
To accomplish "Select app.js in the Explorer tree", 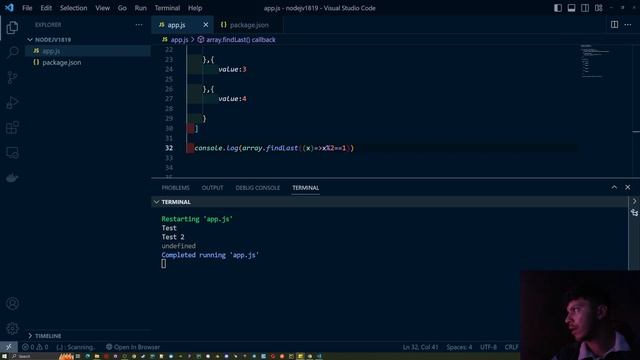I will click(88, 51).
